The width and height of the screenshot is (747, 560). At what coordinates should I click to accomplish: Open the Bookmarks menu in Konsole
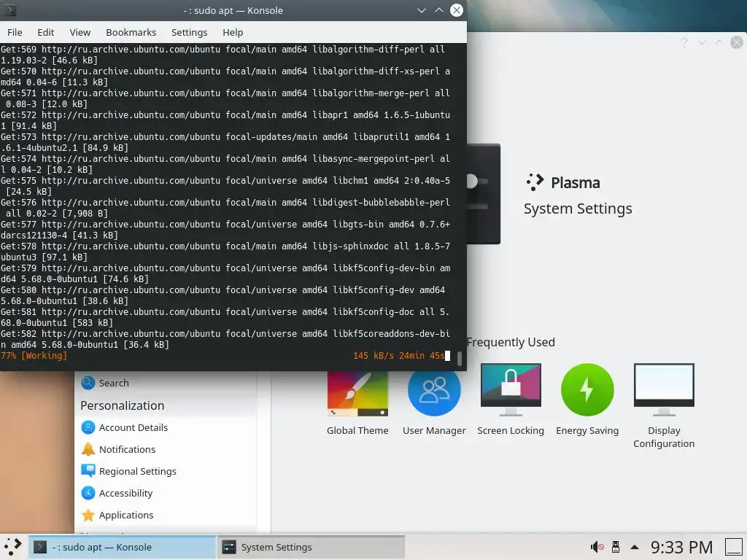[x=131, y=32]
